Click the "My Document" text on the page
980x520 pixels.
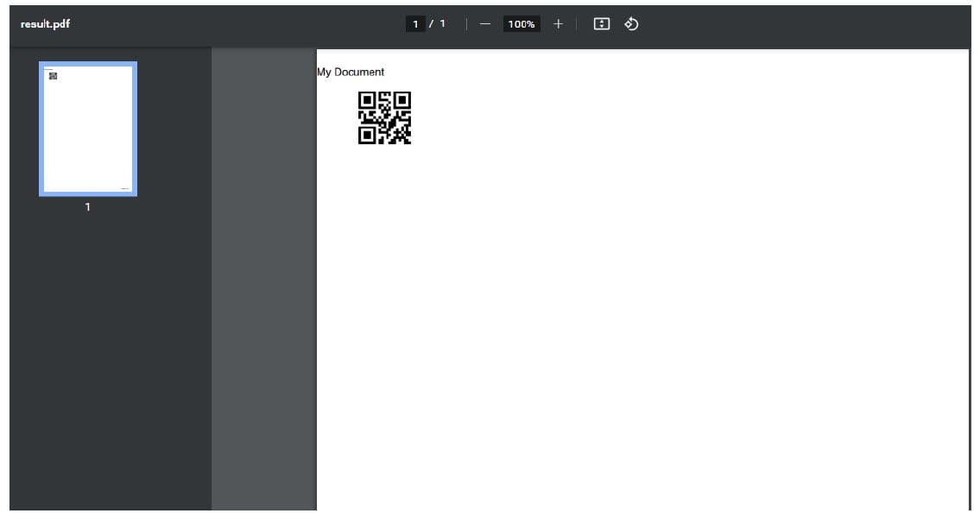click(x=351, y=72)
